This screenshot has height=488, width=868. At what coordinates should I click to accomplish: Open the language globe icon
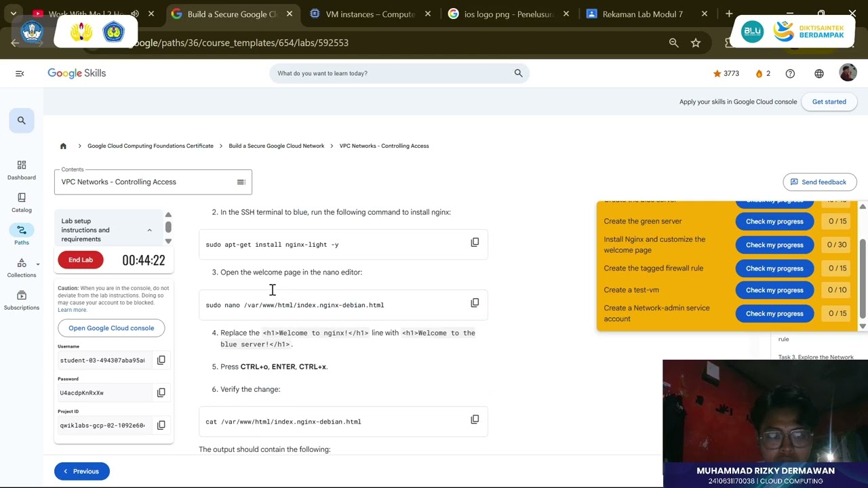click(819, 73)
